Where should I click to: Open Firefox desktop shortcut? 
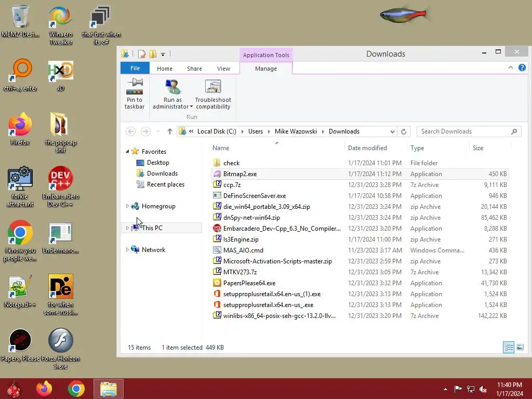(x=20, y=129)
